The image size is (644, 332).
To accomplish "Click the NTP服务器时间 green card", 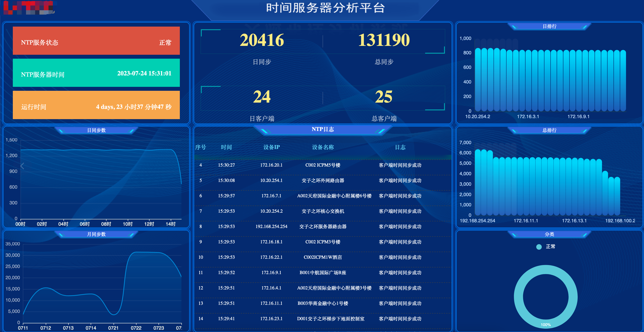I will (96, 73).
